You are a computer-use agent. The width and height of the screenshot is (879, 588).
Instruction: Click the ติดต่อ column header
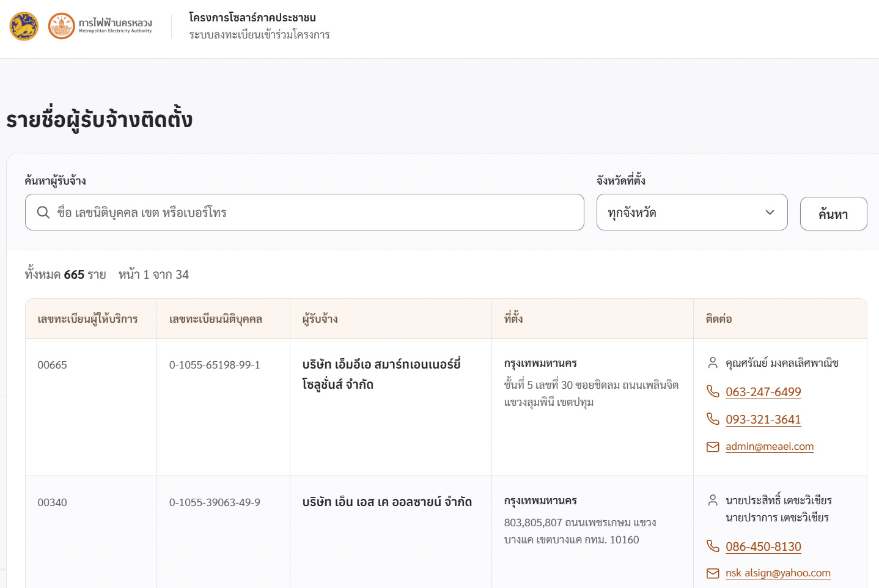coord(718,319)
